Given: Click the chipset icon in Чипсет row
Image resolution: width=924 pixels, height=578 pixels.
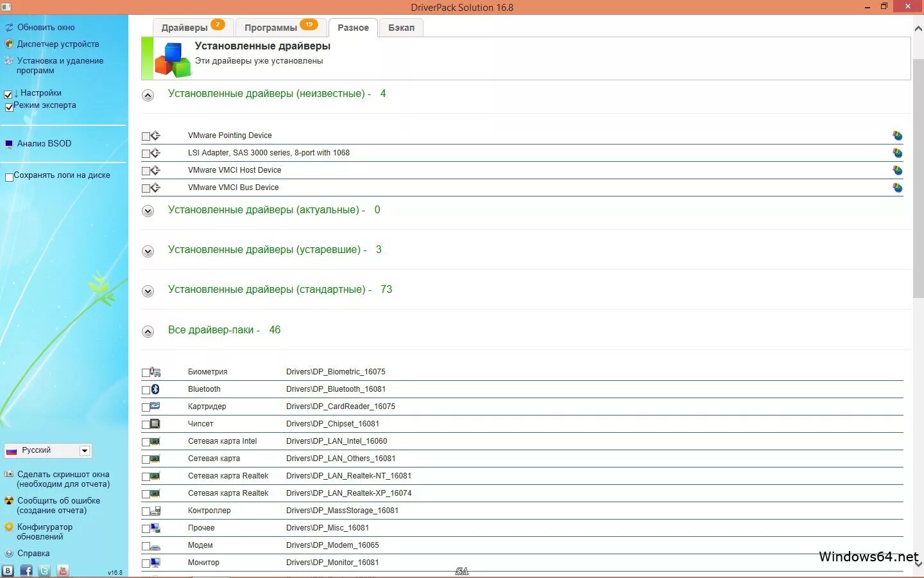Looking at the screenshot, I should click(x=155, y=424).
